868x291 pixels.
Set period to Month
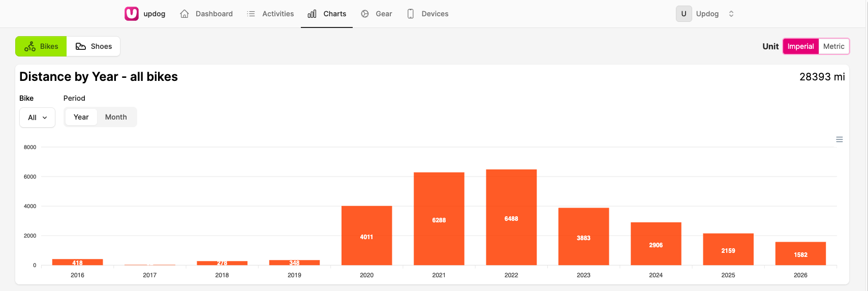click(x=116, y=117)
